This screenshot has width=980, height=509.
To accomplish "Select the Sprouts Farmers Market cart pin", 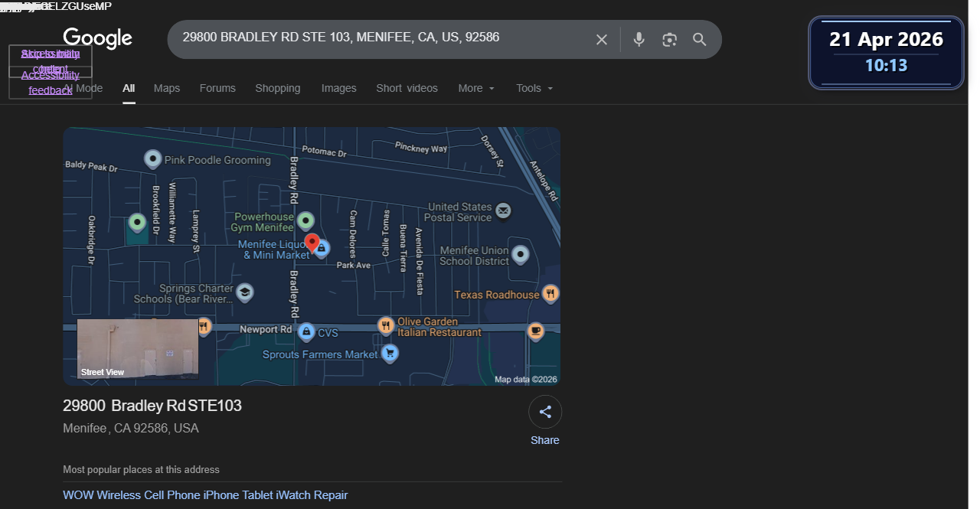I will [x=390, y=354].
